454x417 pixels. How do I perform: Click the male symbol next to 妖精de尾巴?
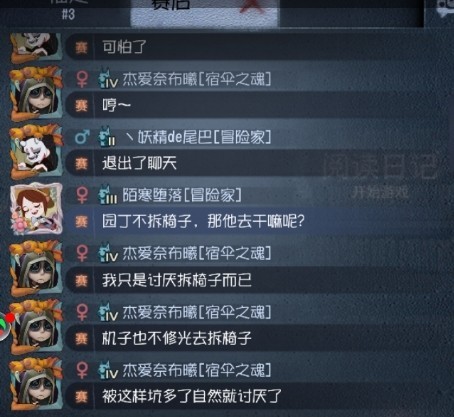pyautogui.click(x=82, y=137)
